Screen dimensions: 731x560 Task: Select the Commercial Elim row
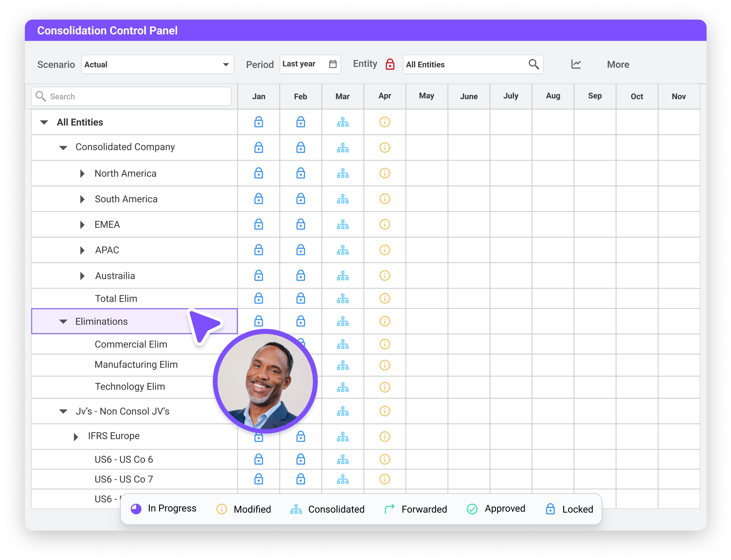tap(135, 344)
